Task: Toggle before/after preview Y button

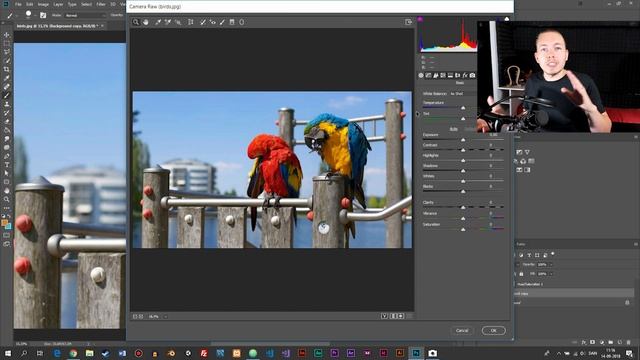Action: tap(384, 316)
